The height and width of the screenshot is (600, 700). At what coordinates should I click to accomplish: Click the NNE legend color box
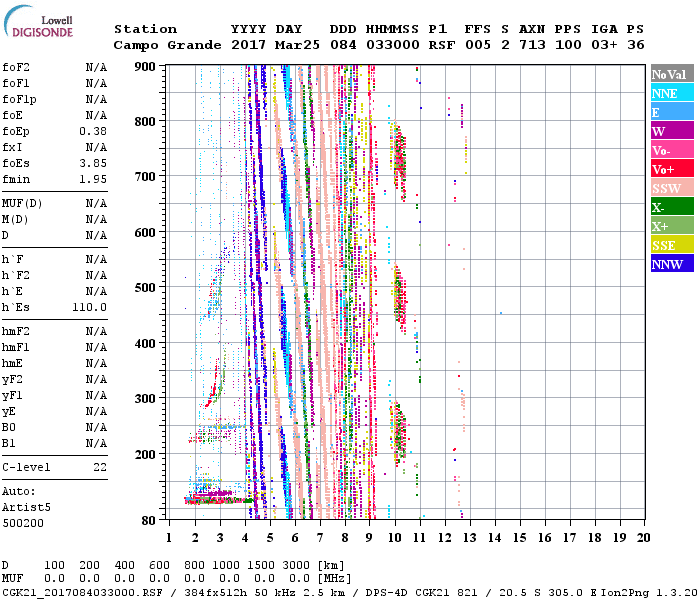670,93
